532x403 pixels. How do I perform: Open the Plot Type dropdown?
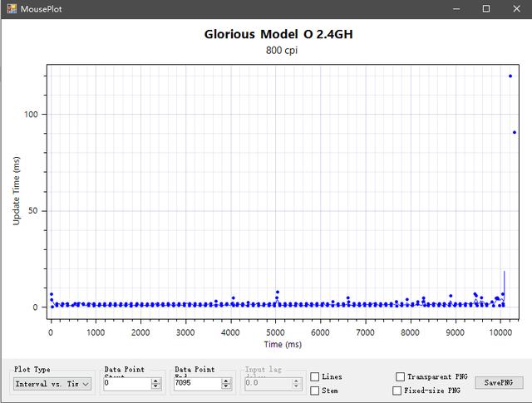tap(52, 384)
